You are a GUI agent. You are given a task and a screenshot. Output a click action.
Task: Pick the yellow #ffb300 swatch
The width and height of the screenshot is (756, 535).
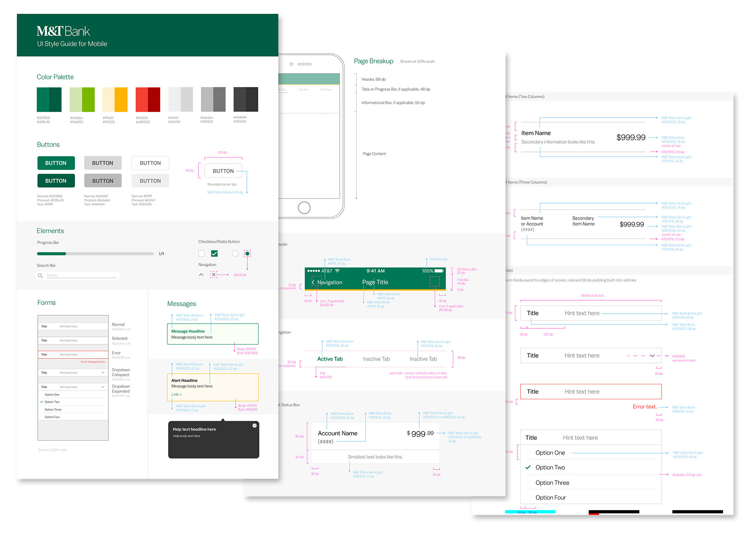pos(121,100)
